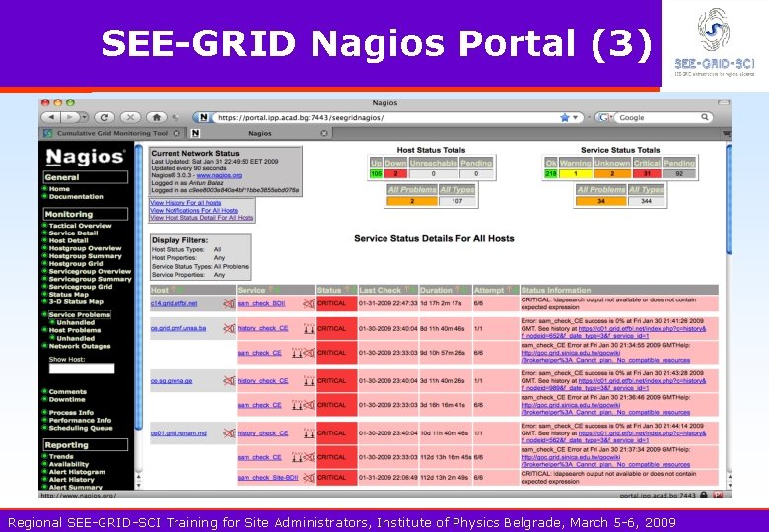Open Documentation link in General section

click(76, 196)
